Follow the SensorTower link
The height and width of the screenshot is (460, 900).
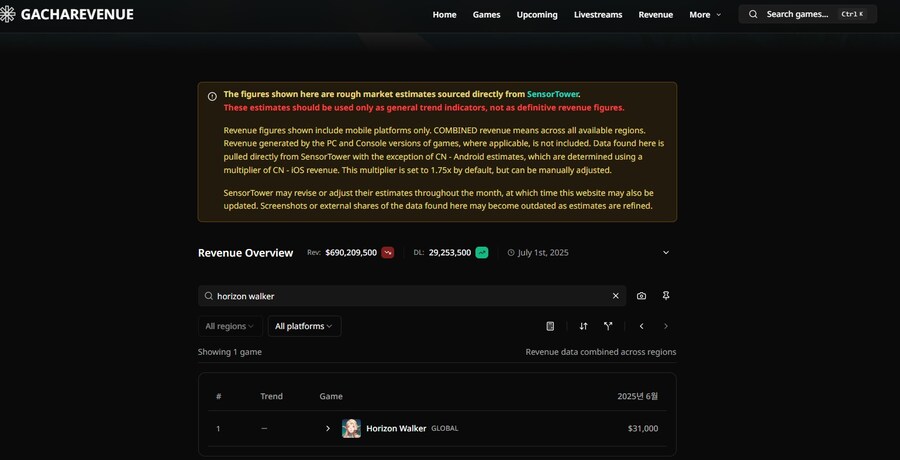pyautogui.click(x=553, y=94)
